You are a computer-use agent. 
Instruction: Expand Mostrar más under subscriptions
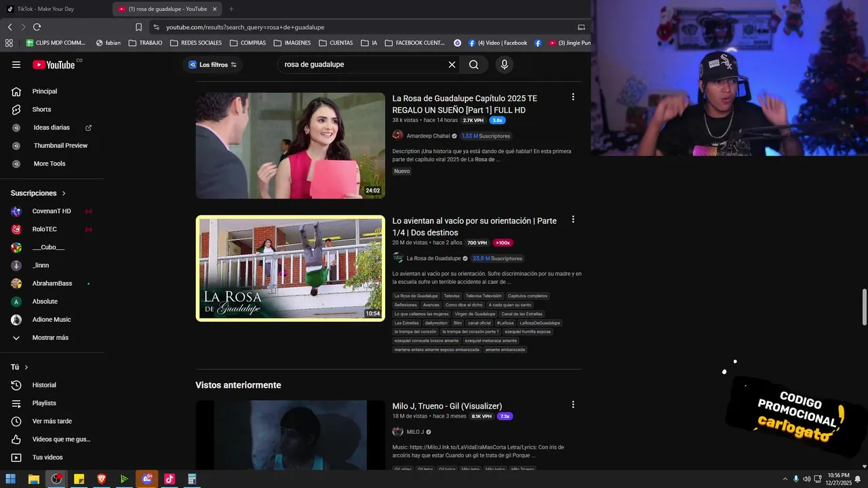(52, 338)
